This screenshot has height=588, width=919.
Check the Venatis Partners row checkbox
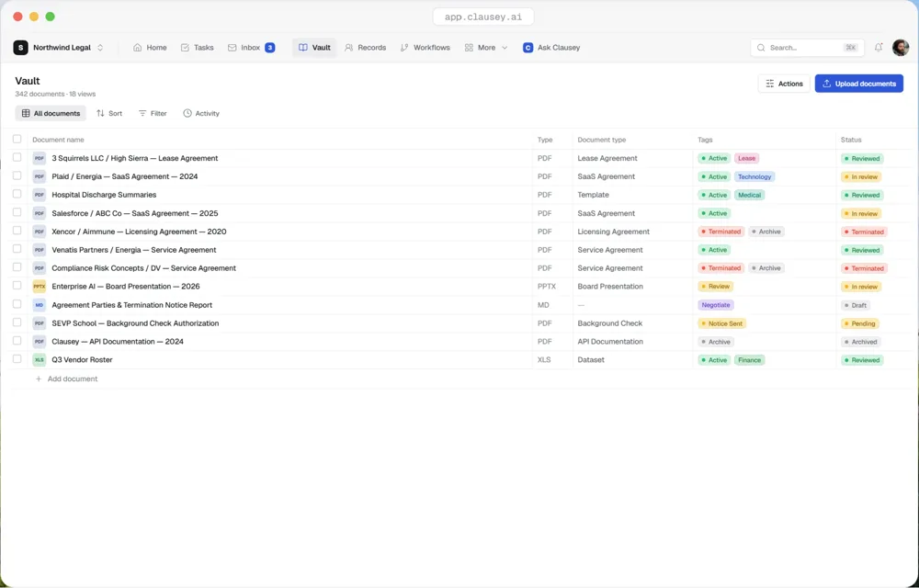pos(17,249)
